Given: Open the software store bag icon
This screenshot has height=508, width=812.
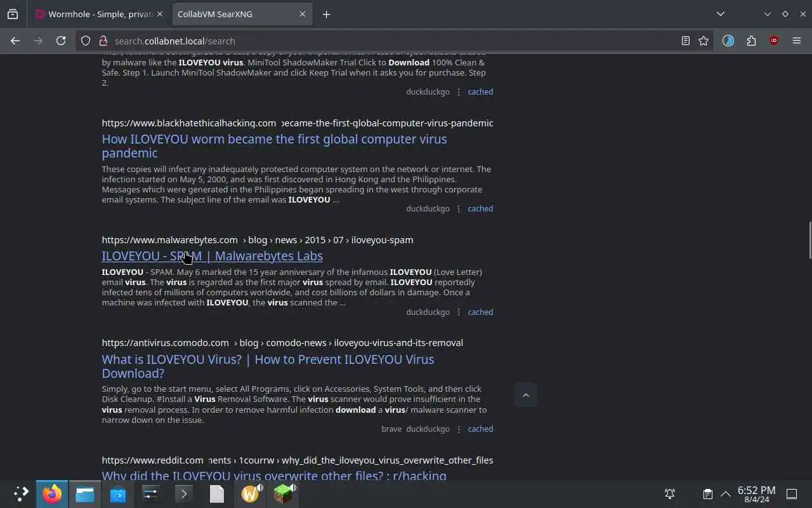Looking at the screenshot, I should [118, 493].
